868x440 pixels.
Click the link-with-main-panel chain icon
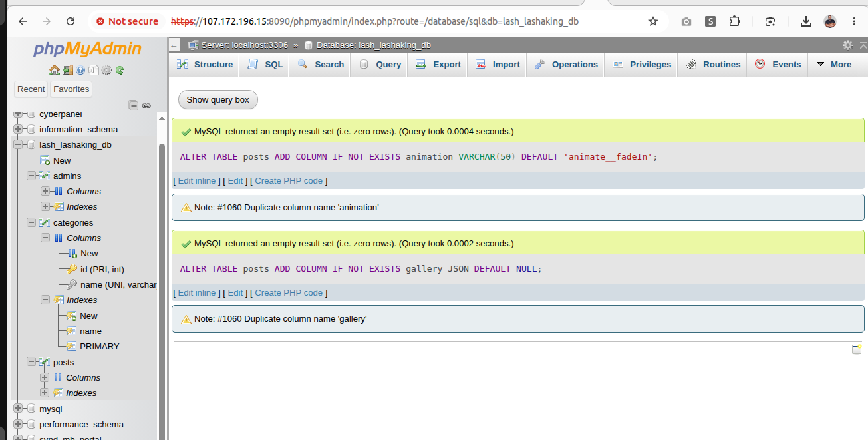tap(146, 105)
